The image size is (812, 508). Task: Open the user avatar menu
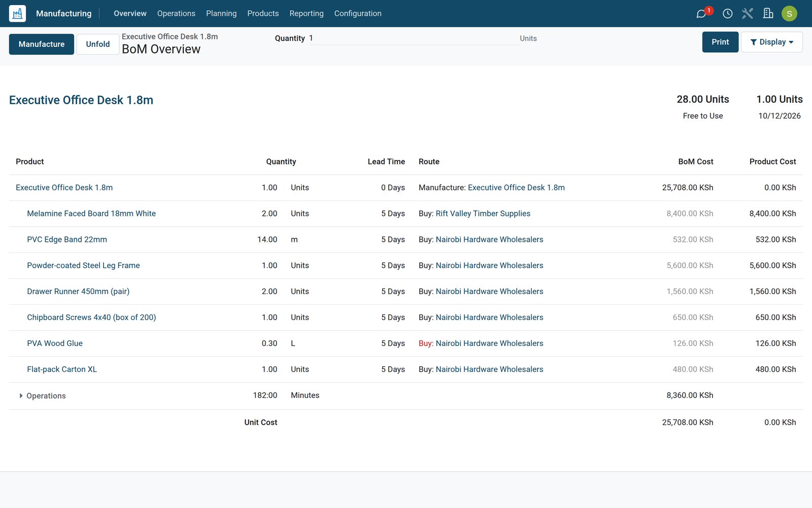789,14
